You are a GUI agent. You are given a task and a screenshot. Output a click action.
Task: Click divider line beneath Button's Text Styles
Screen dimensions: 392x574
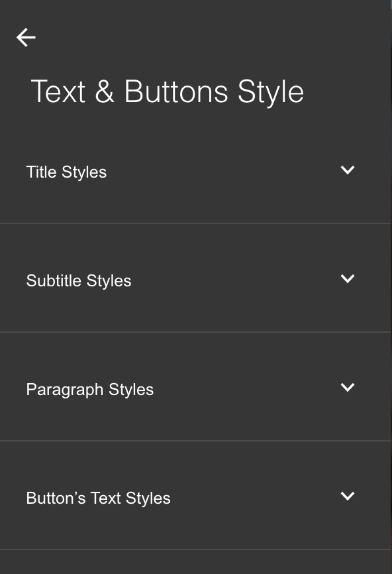click(x=195, y=549)
